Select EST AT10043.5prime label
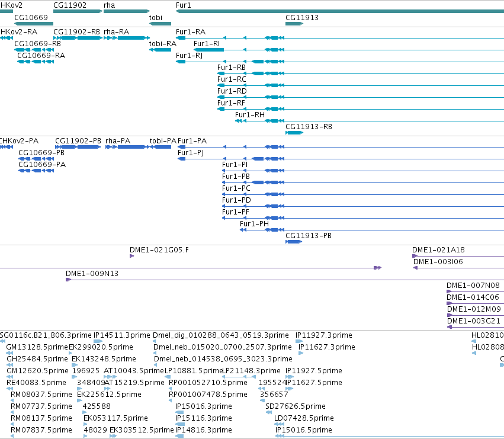504x439 pixels. pyautogui.click(x=134, y=371)
